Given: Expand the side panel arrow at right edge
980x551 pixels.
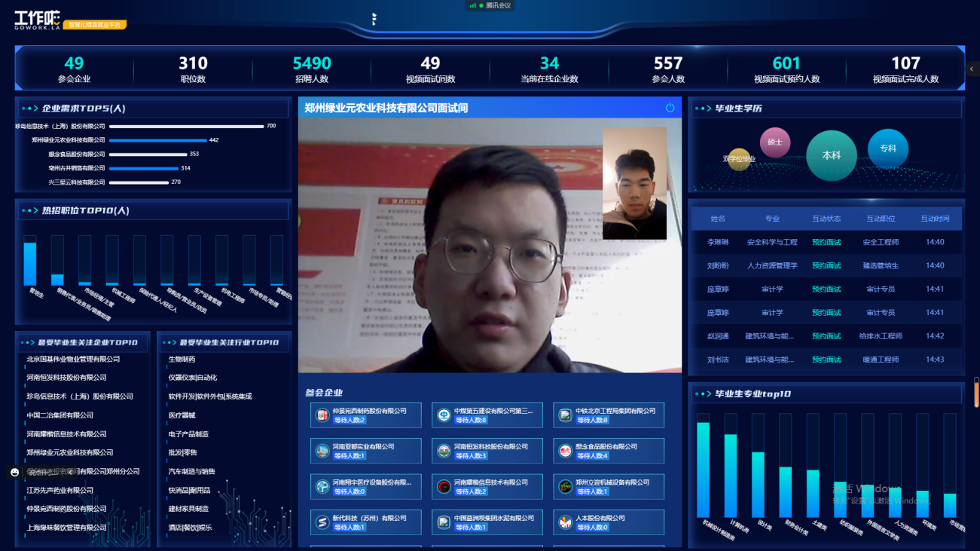Looking at the screenshot, I should [972, 69].
